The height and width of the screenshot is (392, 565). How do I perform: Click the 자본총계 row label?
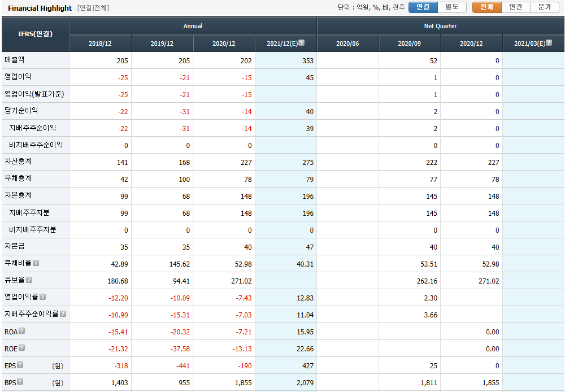click(x=18, y=195)
